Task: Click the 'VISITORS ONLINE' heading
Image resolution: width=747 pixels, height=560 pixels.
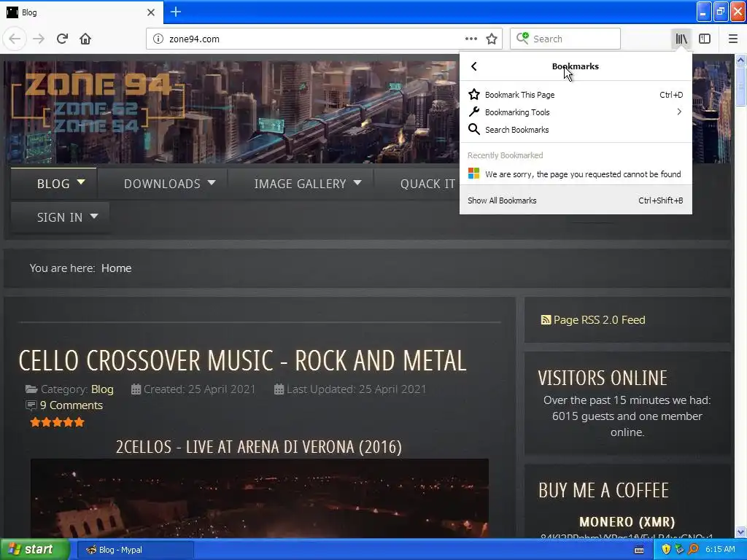Action: [x=602, y=378]
